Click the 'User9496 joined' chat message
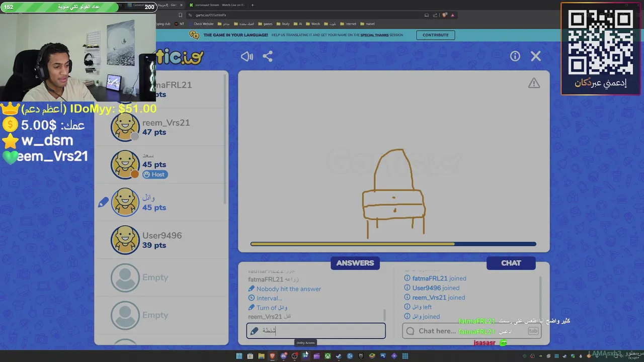 coord(436,288)
